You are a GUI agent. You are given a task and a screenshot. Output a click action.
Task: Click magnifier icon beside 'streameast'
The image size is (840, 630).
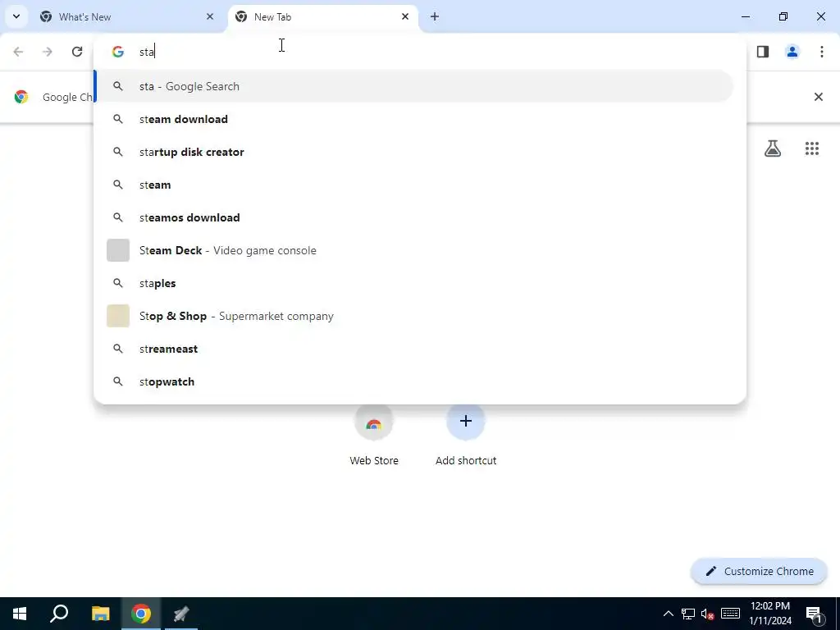point(118,348)
